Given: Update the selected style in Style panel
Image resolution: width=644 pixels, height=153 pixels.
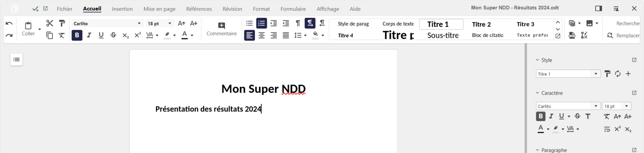Looking at the screenshot, I should 618,74.
